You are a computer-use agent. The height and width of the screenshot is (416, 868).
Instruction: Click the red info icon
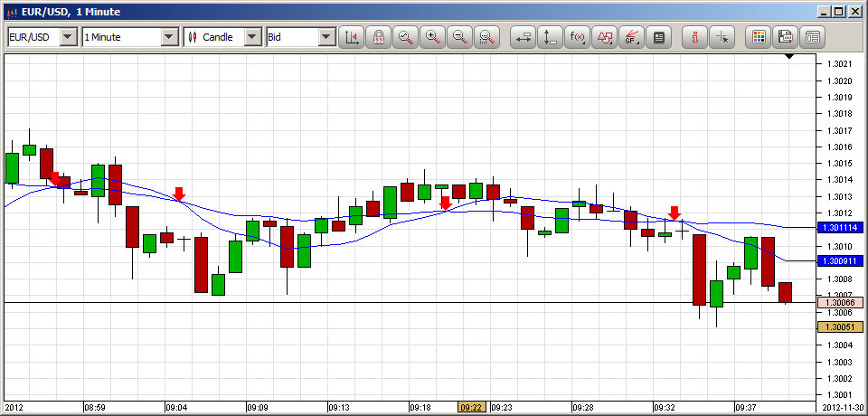694,37
